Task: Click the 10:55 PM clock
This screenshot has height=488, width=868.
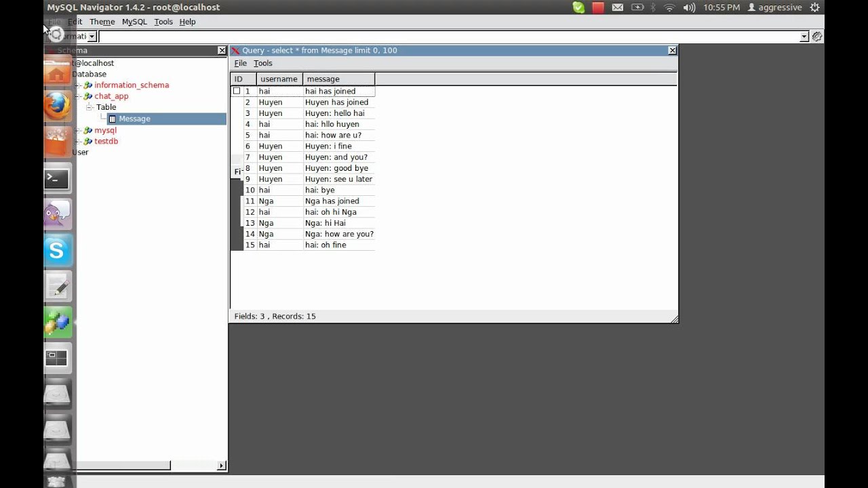Action: pyautogui.click(x=722, y=7)
